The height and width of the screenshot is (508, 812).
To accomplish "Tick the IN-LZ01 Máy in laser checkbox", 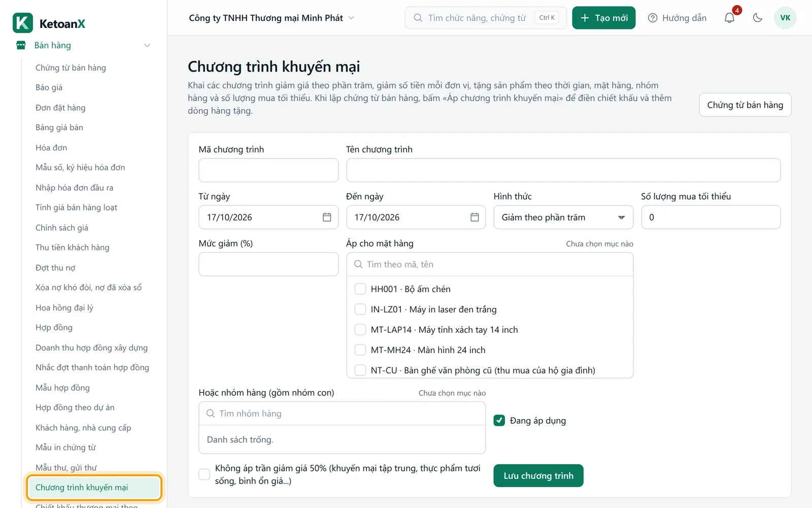I will (x=360, y=309).
